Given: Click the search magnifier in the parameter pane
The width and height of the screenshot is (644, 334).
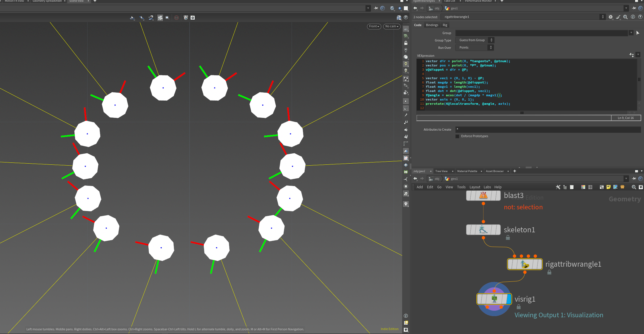Looking at the screenshot, I should click(x=625, y=17).
